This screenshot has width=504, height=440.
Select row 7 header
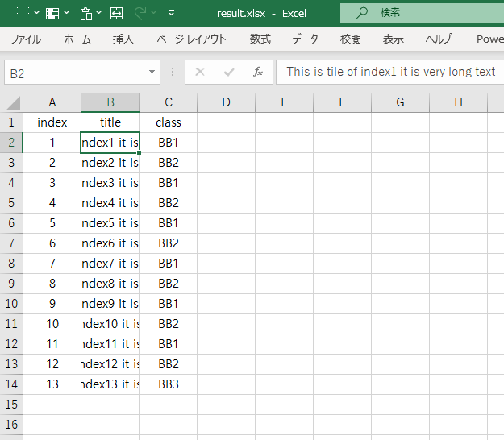(x=11, y=264)
